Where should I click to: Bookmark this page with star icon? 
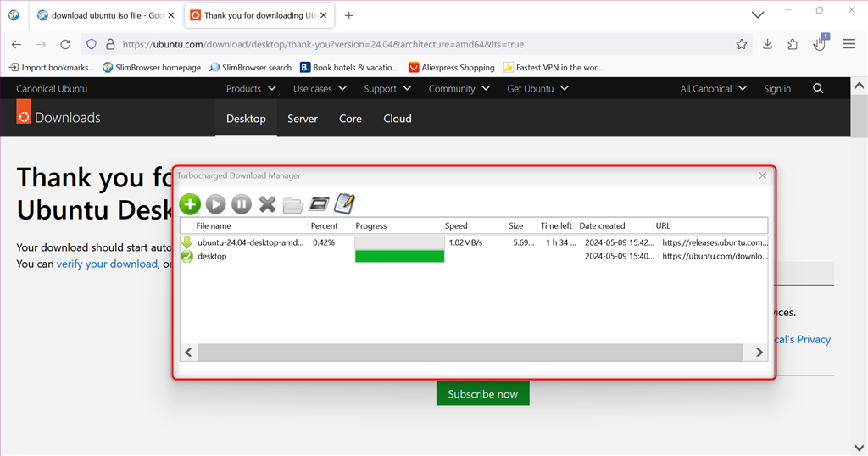pyautogui.click(x=741, y=44)
